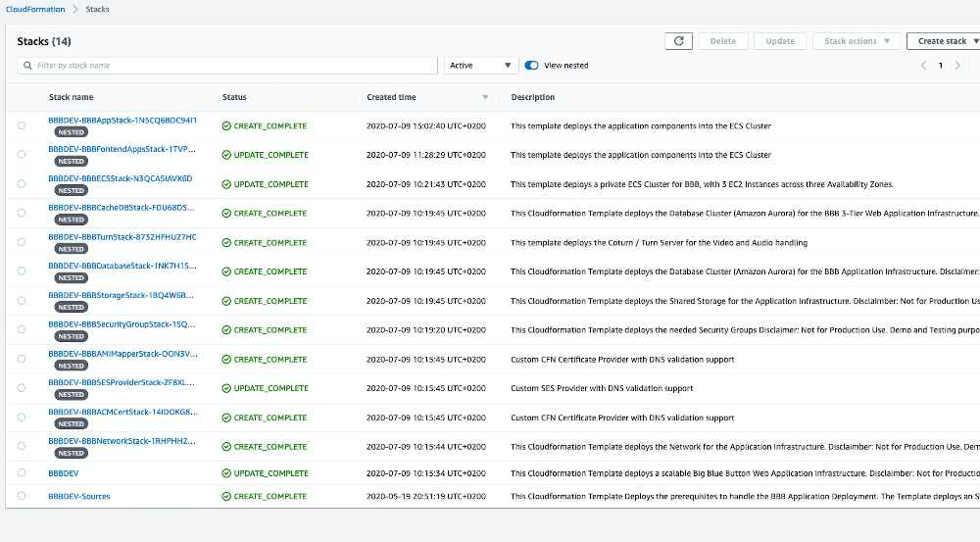Open BBBDEV-BBBSecurityGroupStack stack link
The height and width of the screenshot is (542, 980).
[x=122, y=324]
